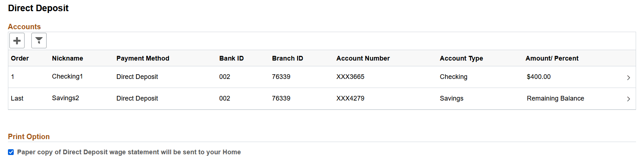Click the Account Type column header
644x164 pixels.
tap(461, 58)
